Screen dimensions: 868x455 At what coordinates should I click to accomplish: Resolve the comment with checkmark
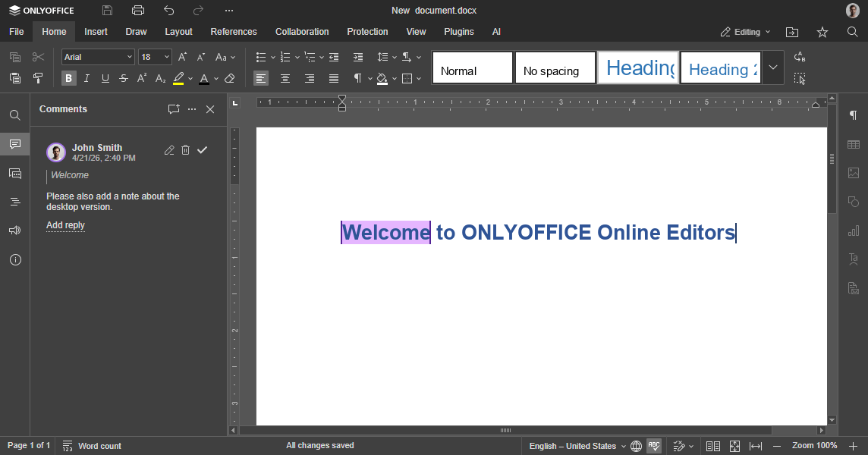[203, 150]
